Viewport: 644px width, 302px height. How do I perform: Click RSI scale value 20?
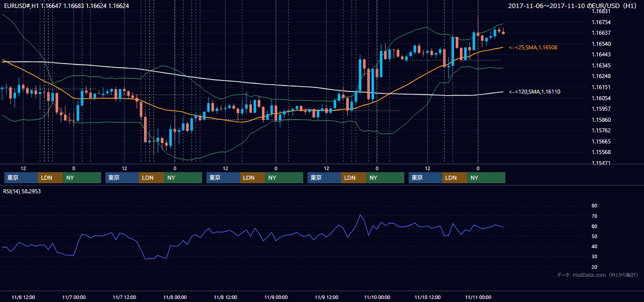(x=594, y=267)
